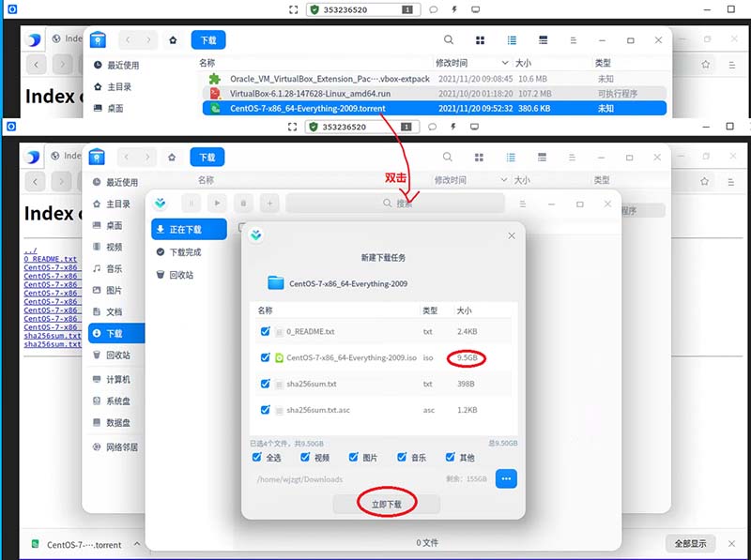Click the blue folder icon for CentOS-7-x86_64-Everything-2009

[x=275, y=283]
